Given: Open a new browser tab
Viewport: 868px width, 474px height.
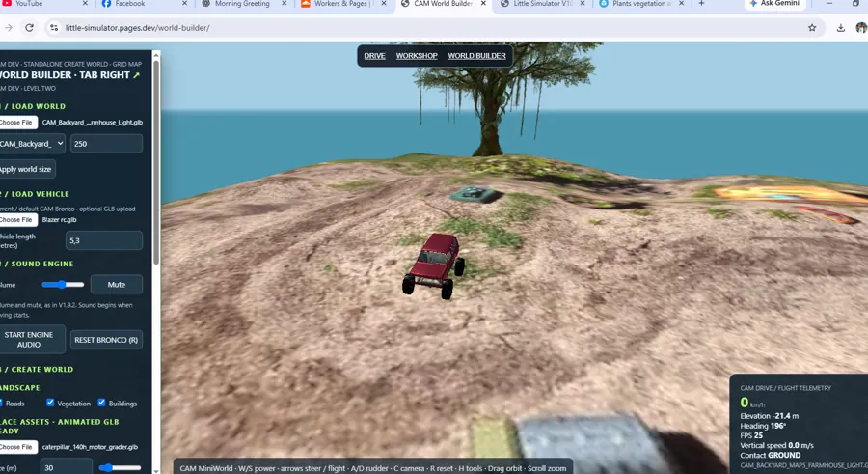Looking at the screenshot, I should pos(701,3).
